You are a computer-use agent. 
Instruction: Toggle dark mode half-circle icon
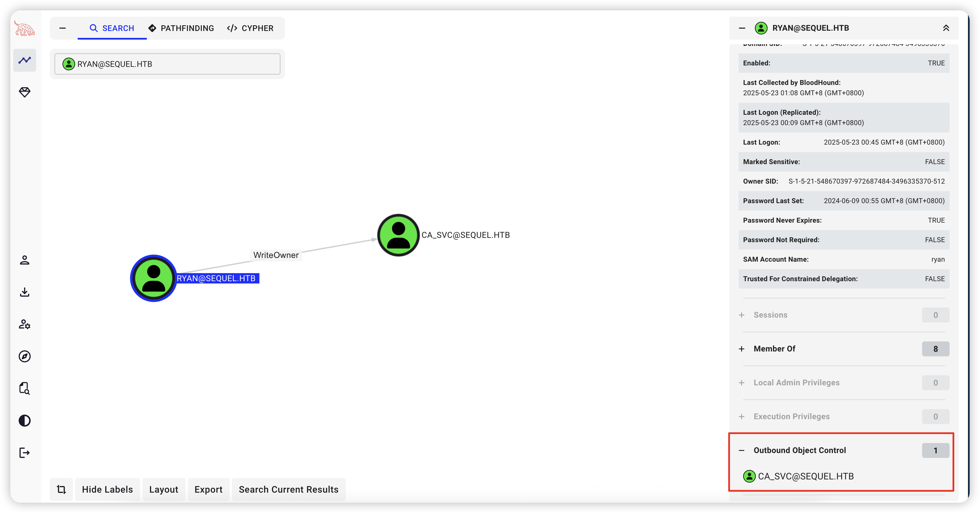[25, 421]
